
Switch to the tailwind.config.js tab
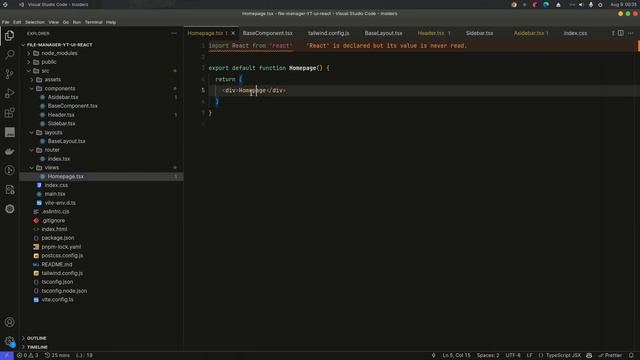tap(329, 33)
